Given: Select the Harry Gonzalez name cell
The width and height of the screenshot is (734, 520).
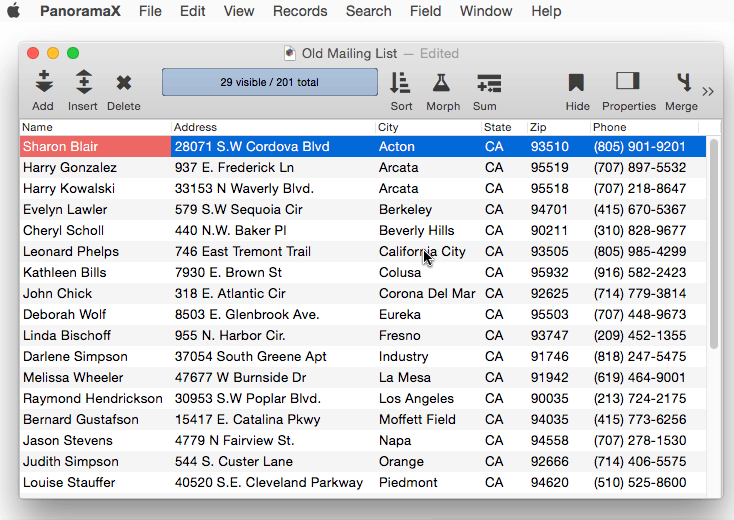Looking at the screenshot, I should (x=95, y=168).
